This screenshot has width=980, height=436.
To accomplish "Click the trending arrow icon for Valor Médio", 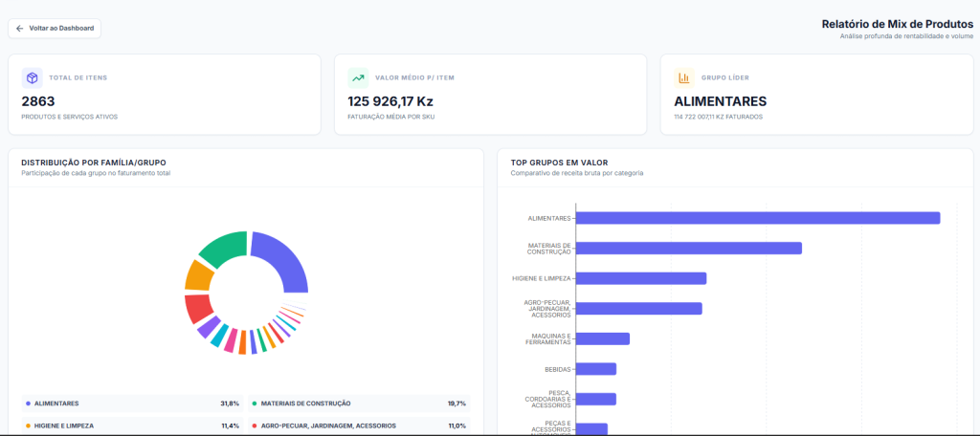I will [x=358, y=78].
